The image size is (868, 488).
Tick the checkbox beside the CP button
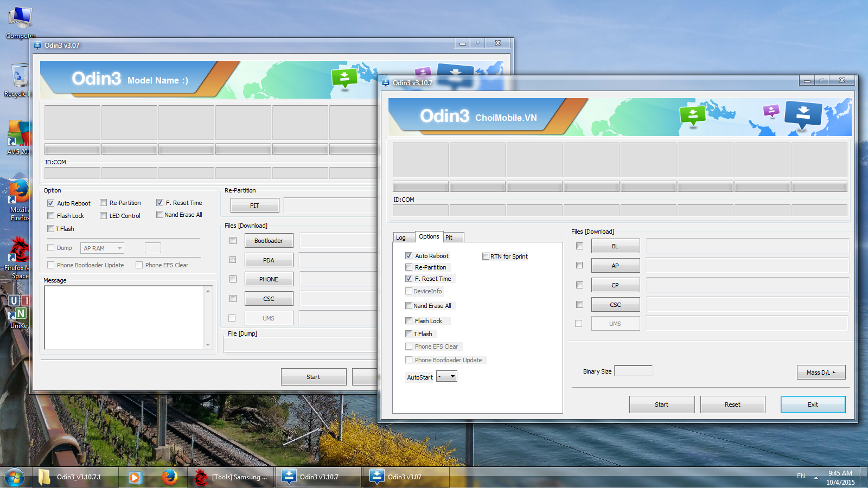coord(579,285)
